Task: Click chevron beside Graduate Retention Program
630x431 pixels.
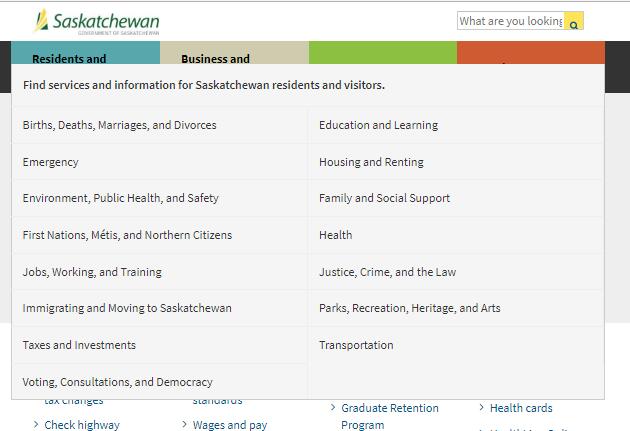Action: click(333, 408)
